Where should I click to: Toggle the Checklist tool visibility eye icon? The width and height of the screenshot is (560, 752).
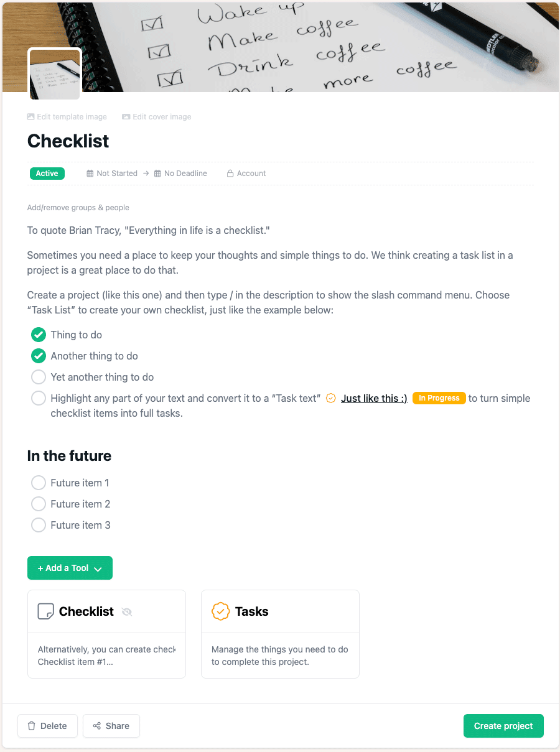click(x=127, y=611)
